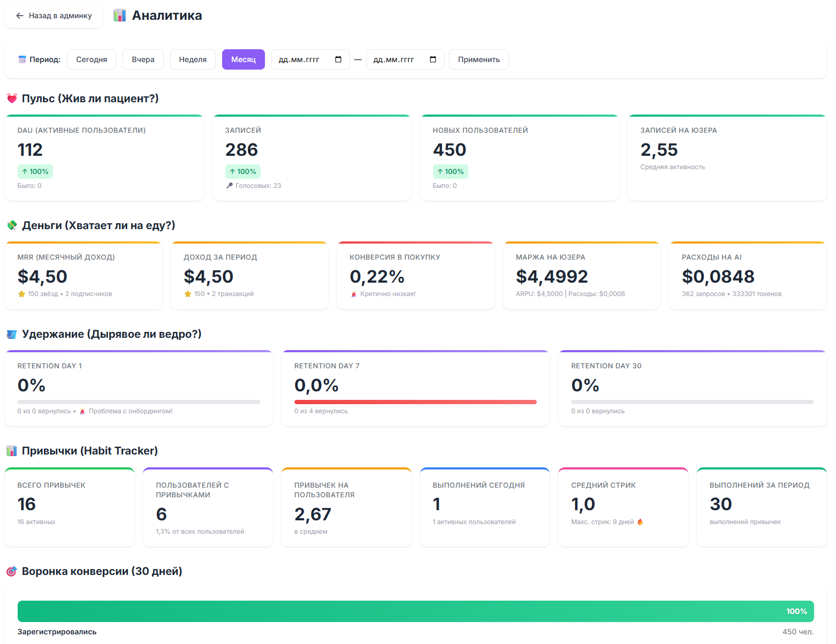Click the green Зарегистрировались funnel bar
836x644 pixels.
tap(415, 611)
